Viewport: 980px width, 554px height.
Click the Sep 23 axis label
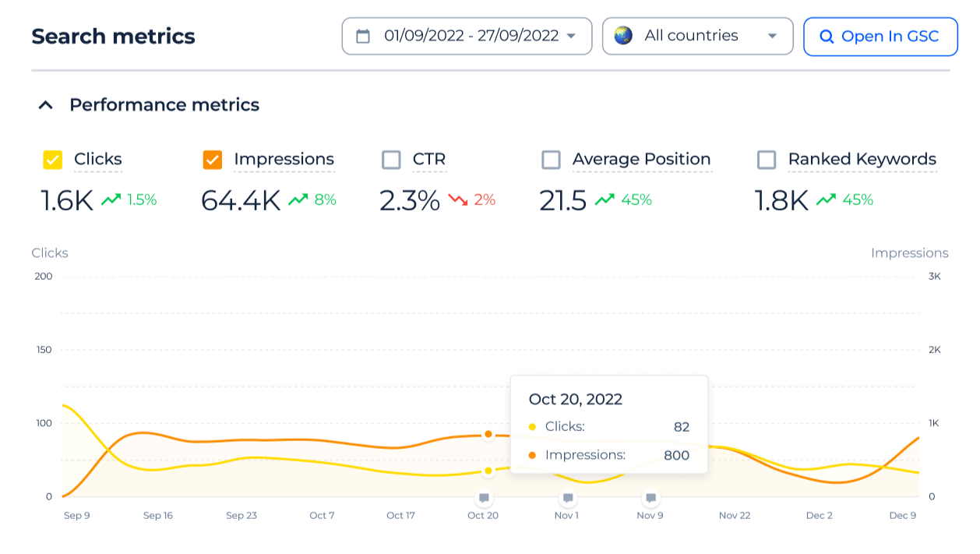241,515
